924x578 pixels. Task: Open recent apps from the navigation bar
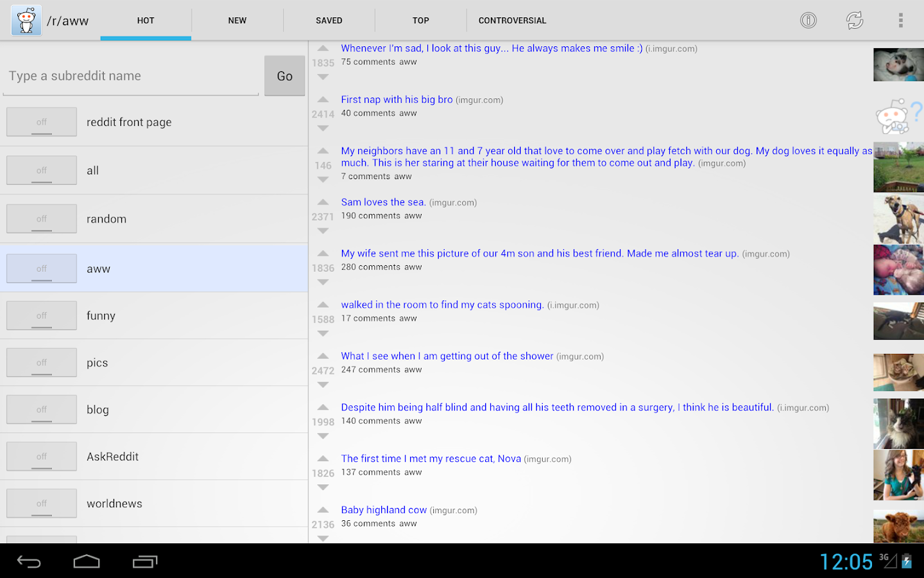pos(144,561)
